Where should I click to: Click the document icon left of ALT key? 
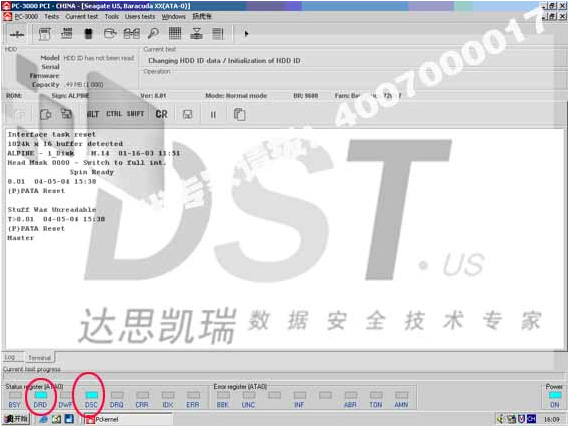(45, 115)
